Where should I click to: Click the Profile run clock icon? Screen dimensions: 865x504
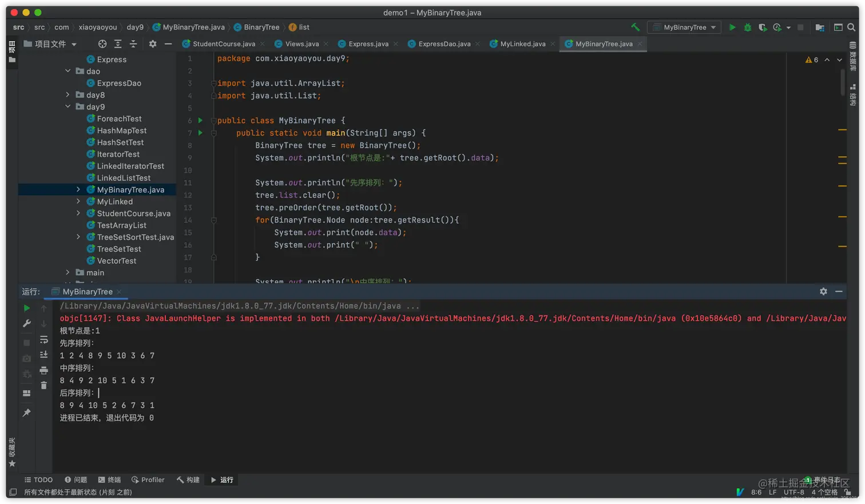pyautogui.click(x=777, y=27)
